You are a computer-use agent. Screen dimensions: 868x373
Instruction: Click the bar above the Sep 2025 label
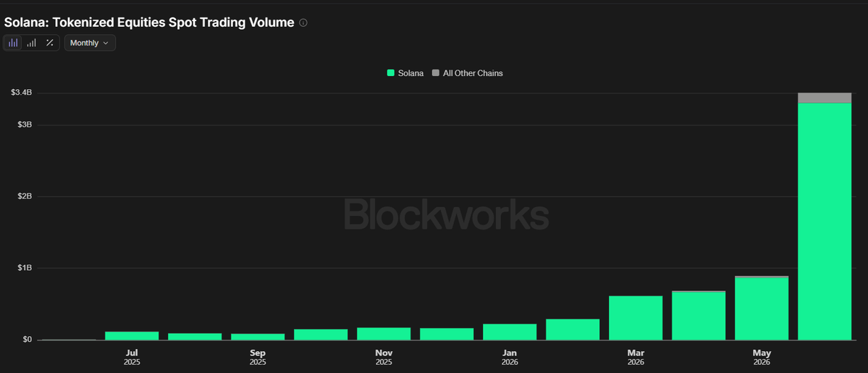pyautogui.click(x=258, y=336)
